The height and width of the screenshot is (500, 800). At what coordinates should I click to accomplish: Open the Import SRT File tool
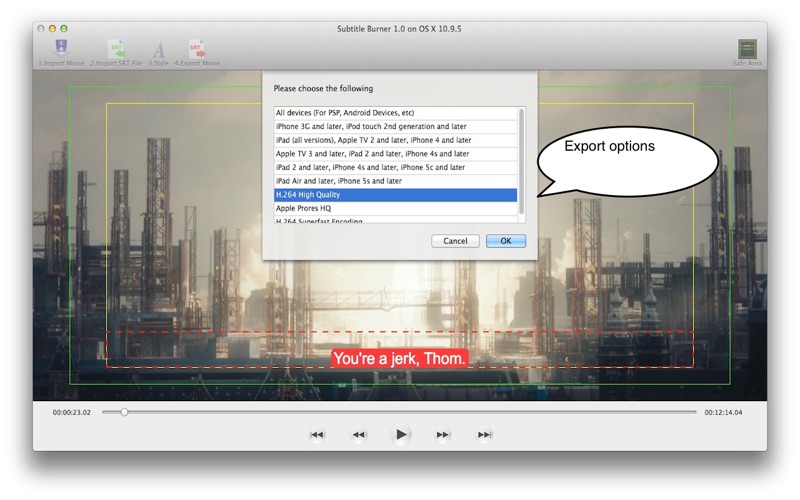116,53
